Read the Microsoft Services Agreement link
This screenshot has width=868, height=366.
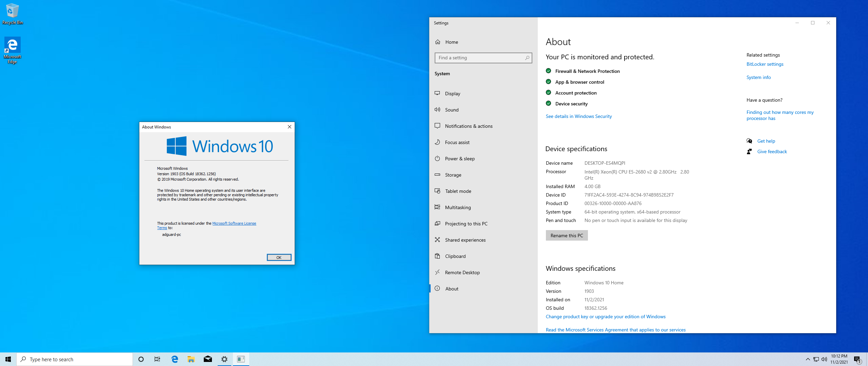615,330
